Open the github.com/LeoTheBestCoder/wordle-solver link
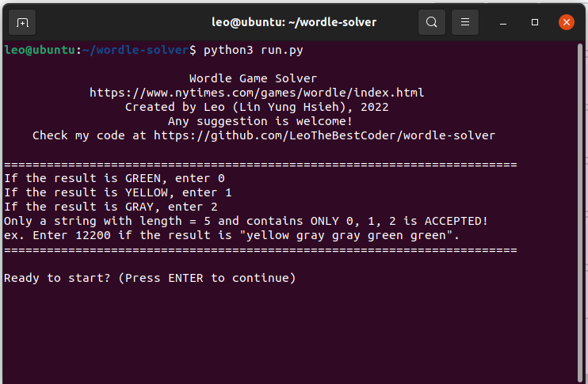This screenshot has height=384, width=588. coord(324,135)
